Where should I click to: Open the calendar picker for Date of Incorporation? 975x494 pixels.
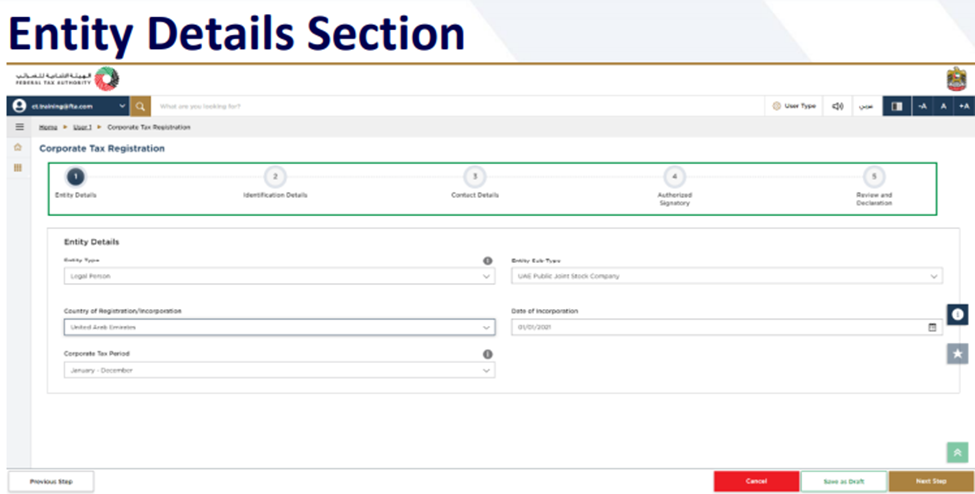pyautogui.click(x=932, y=327)
